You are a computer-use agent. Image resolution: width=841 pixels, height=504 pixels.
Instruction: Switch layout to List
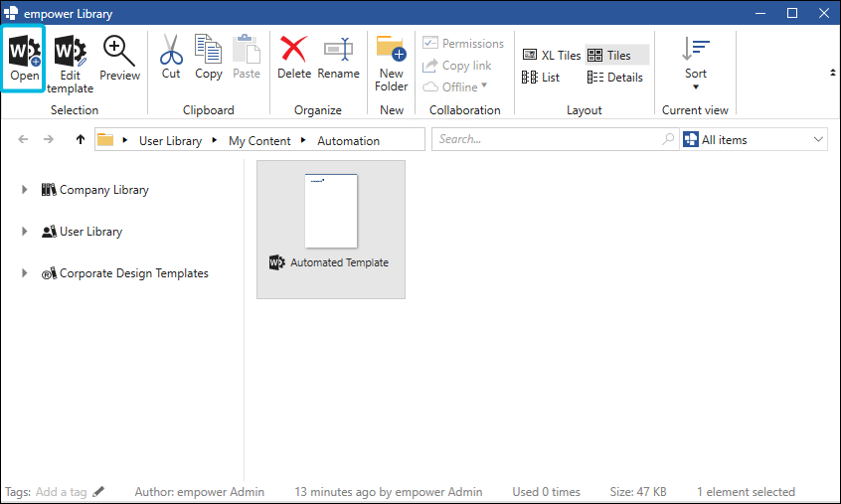[x=541, y=78]
